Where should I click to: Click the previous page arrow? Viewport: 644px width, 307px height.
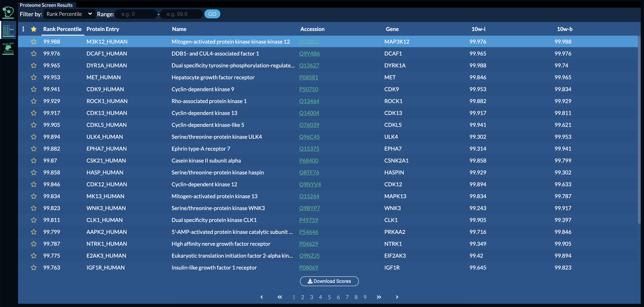[x=262, y=297]
